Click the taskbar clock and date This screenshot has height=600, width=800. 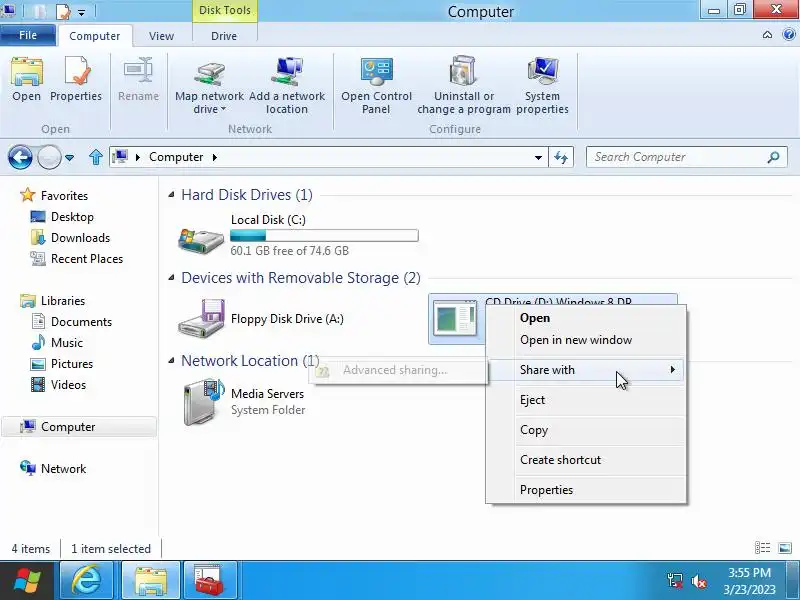pyautogui.click(x=749, y=581)
